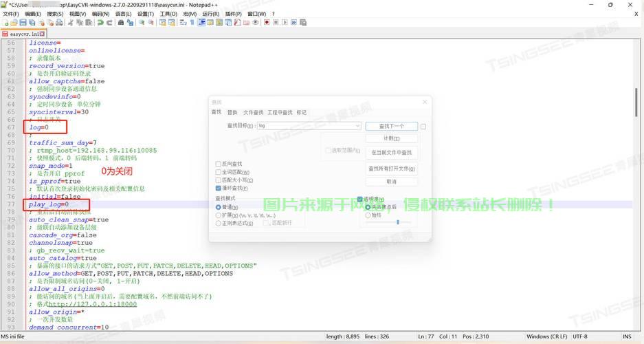
Task: Click the Redo toolbar icon
Action: [109, 23]
